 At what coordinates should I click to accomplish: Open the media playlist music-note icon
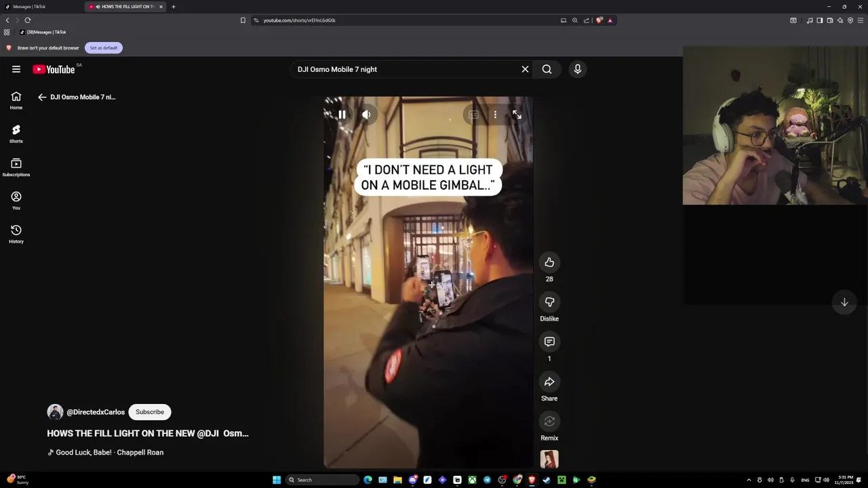tap(809, 20)
